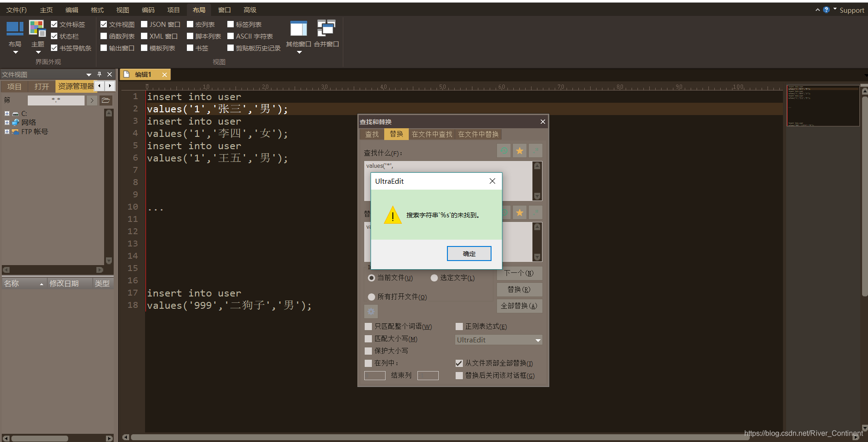This screenshot has height=442, width=868.
Task: Expand the 网络 tree node
Action: tap(7, 122)
